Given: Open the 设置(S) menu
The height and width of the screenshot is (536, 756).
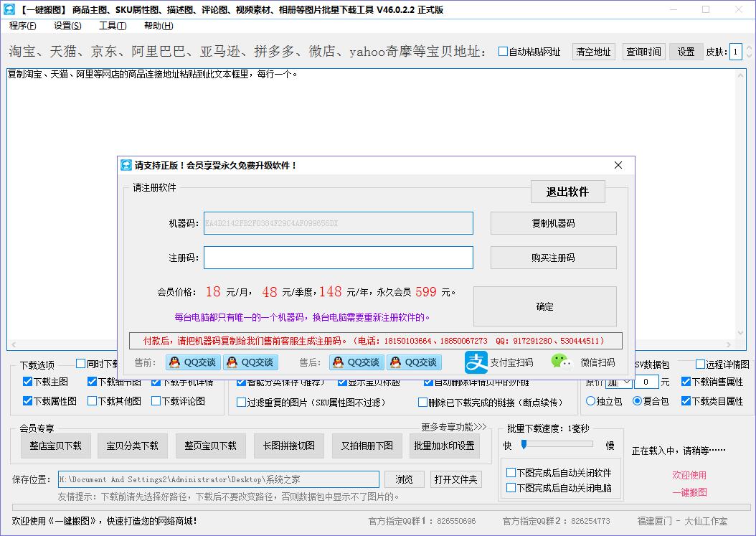Looking at the screenshot, I should [67, 26].
